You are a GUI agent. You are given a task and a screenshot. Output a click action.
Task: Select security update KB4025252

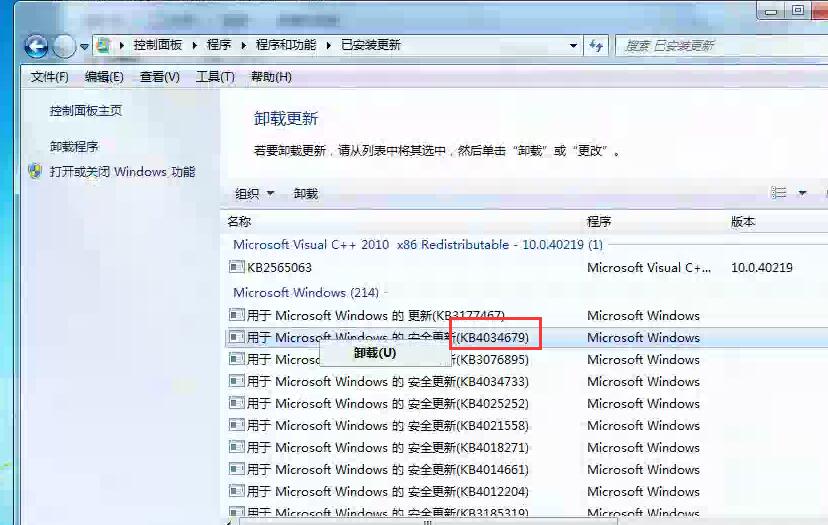(x=528, y=404)
